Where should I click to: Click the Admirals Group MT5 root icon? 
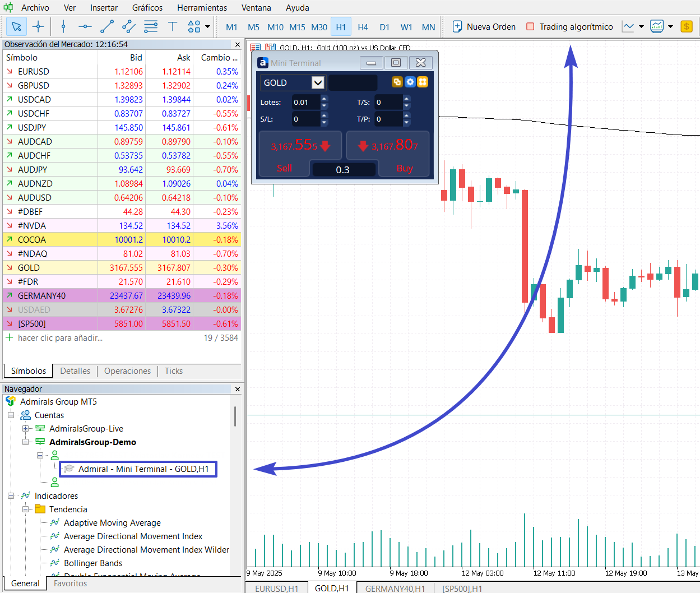coord(11,401)
